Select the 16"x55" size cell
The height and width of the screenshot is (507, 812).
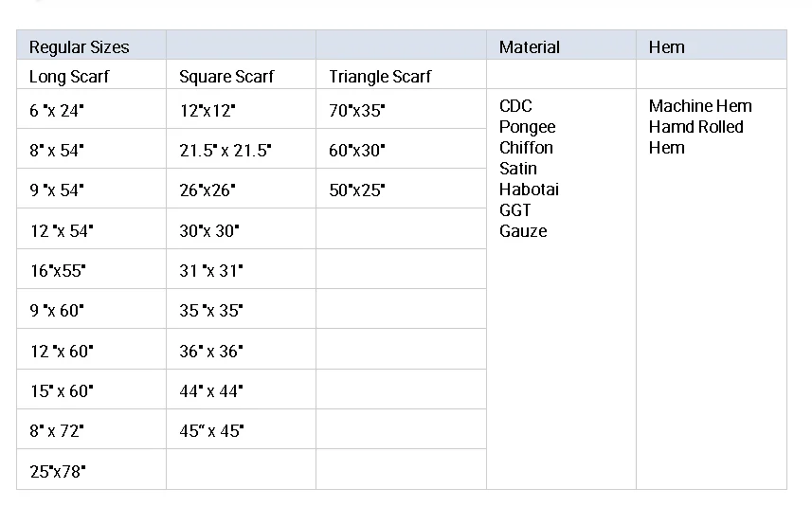click(x=58, y=271)
